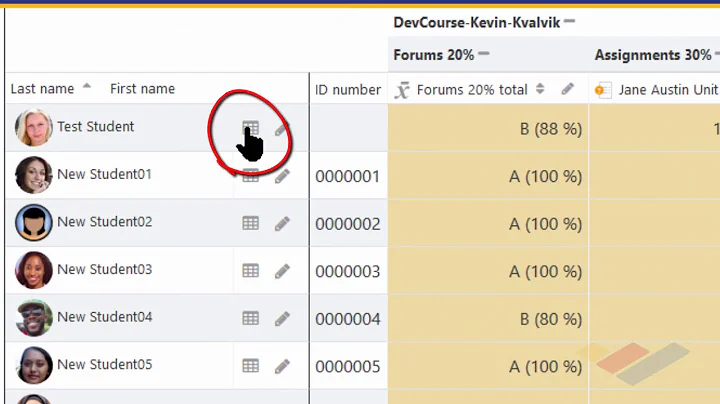Open user report grid for New Student03
Viewport: 720px width, 404px height.
251,270
